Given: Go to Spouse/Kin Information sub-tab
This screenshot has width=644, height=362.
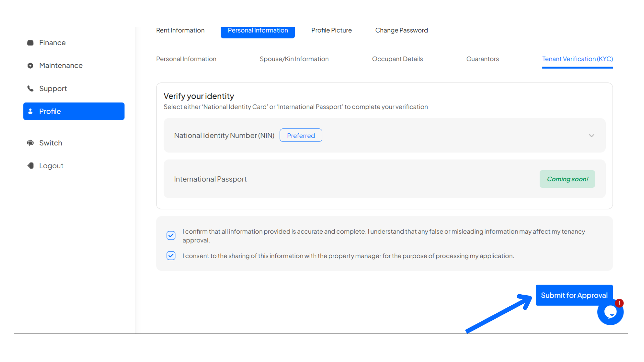Looking at the screenshot, I should tap(294, 59).
